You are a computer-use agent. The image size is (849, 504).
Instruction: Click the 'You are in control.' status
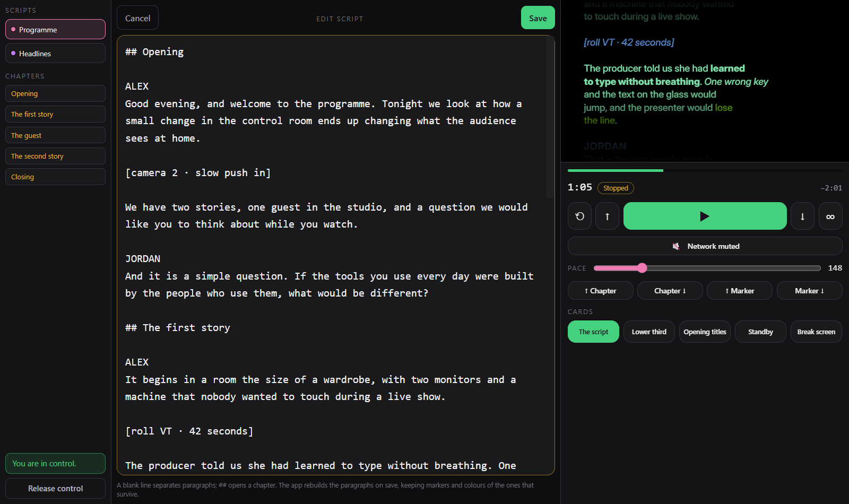55,463
